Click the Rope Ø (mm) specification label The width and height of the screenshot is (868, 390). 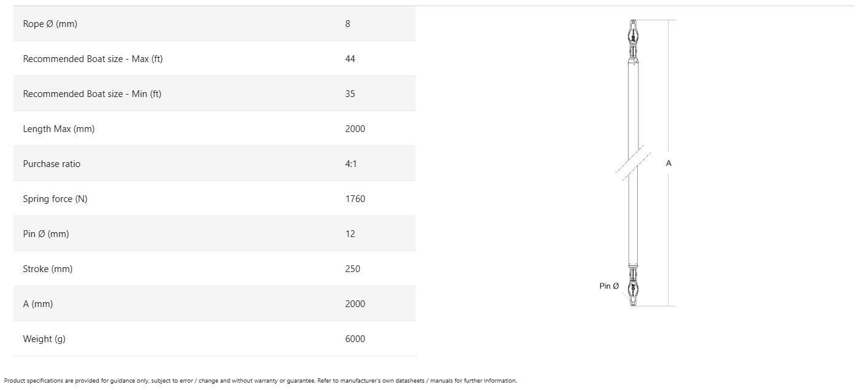point(50,24)
